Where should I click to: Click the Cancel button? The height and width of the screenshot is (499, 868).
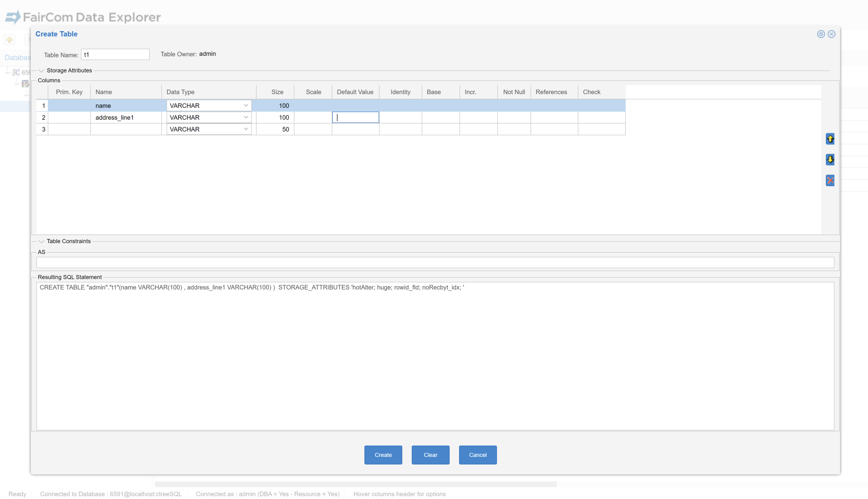click(x=478, y=455)
